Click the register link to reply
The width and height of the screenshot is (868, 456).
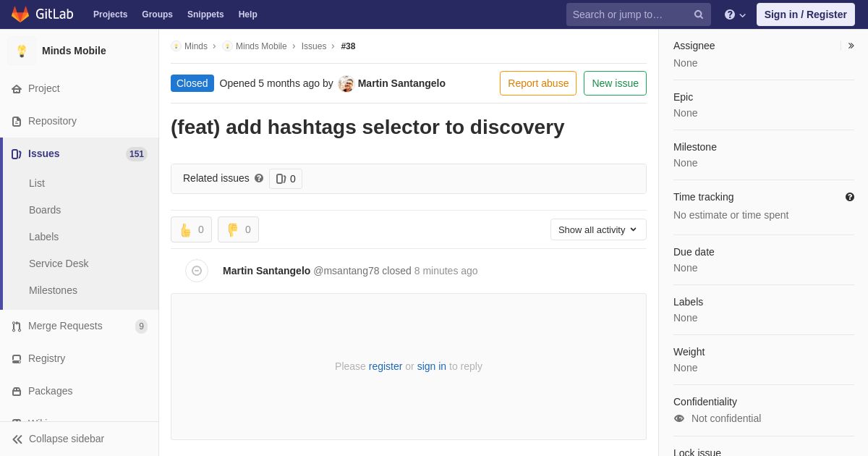point(386,366)
